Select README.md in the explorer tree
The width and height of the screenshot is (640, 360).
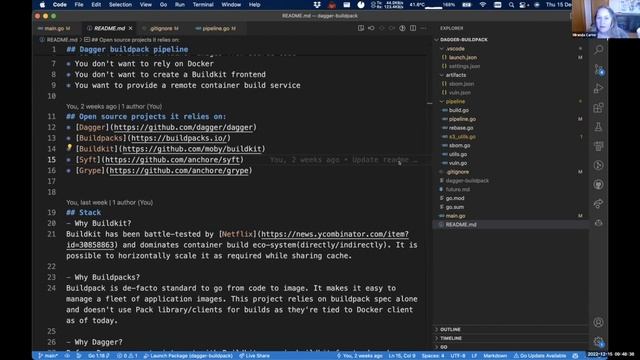[510, 224]
